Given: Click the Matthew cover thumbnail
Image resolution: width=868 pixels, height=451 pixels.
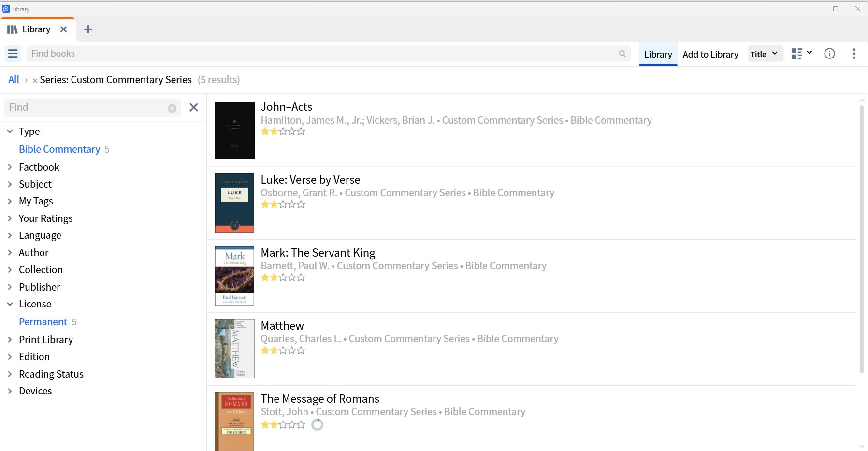Looking at the screenshot, I should [234, 349].
